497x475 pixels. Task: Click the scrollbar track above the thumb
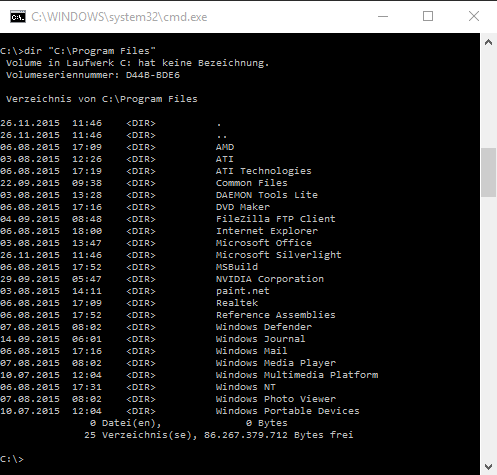click(x=489, y=99)
